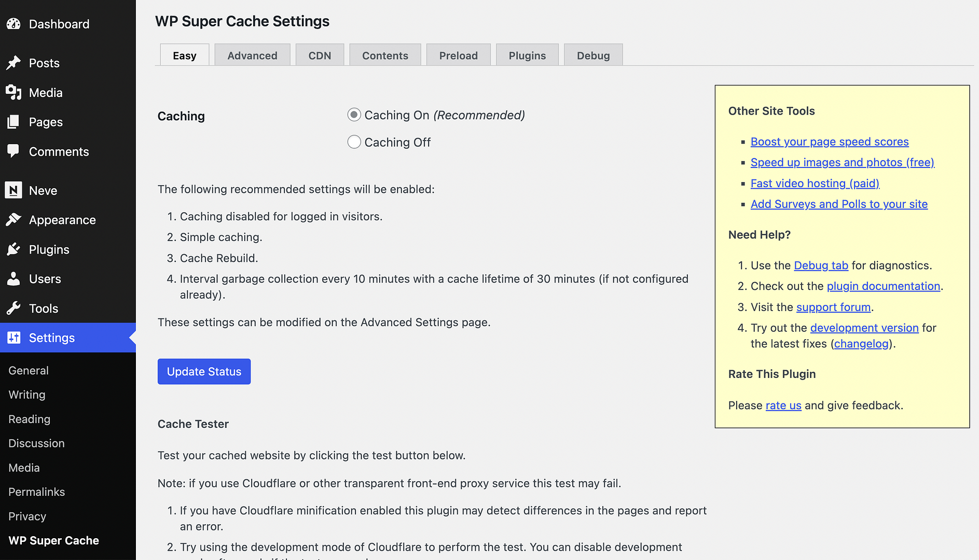Open Appearance in the sidebar menu
This screenshot has width=979, height=560.
click(x=68, y=220)
